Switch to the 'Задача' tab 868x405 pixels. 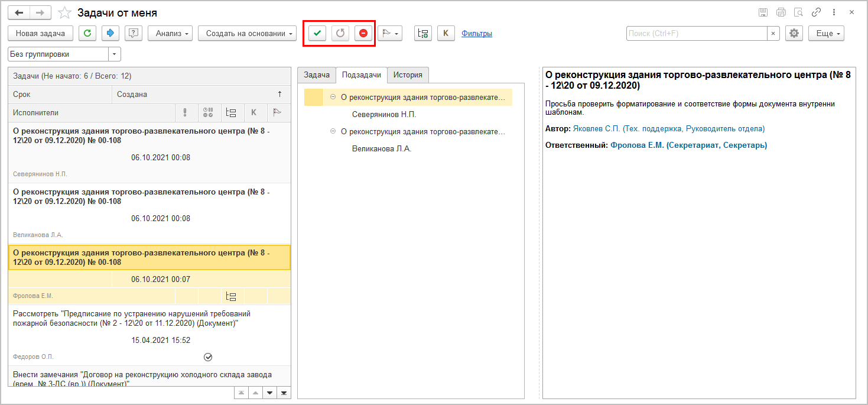click(x=316, y=75)
